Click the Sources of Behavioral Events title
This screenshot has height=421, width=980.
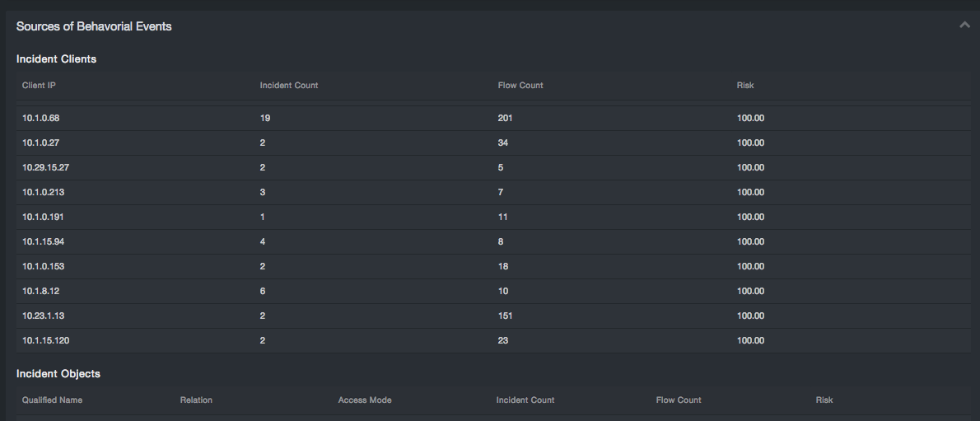[94, 26]
